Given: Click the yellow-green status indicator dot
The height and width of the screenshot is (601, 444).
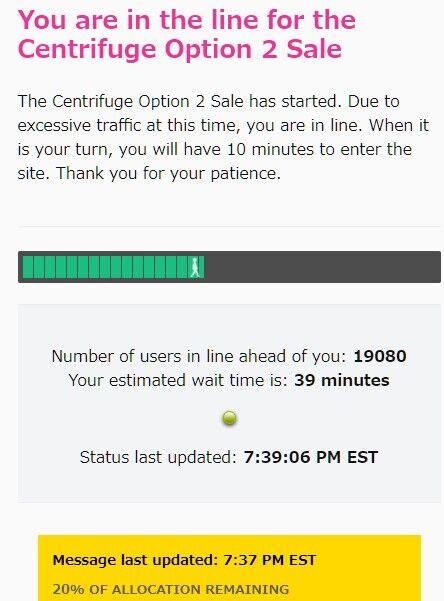Looking at the screenshot, I should [x=230, y=418].
